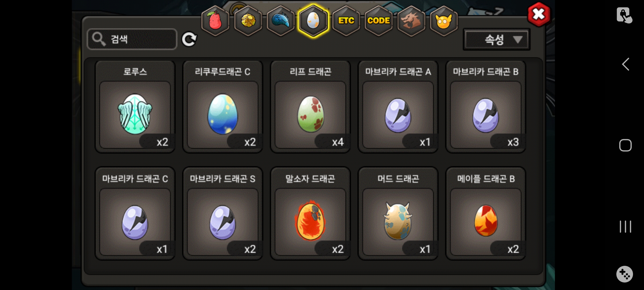Open the brown dragon head category
The height and width of the screenshot is (290, 644).
[411, 21]
